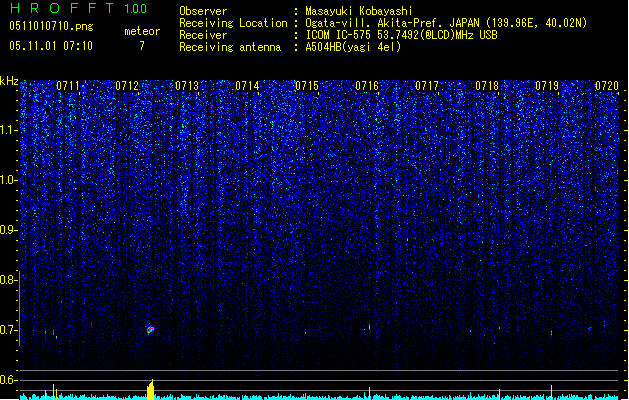
Task: Select the Ogata-vill. Akita-Pref. JAPAN location text
Action: tap(446, 23)
